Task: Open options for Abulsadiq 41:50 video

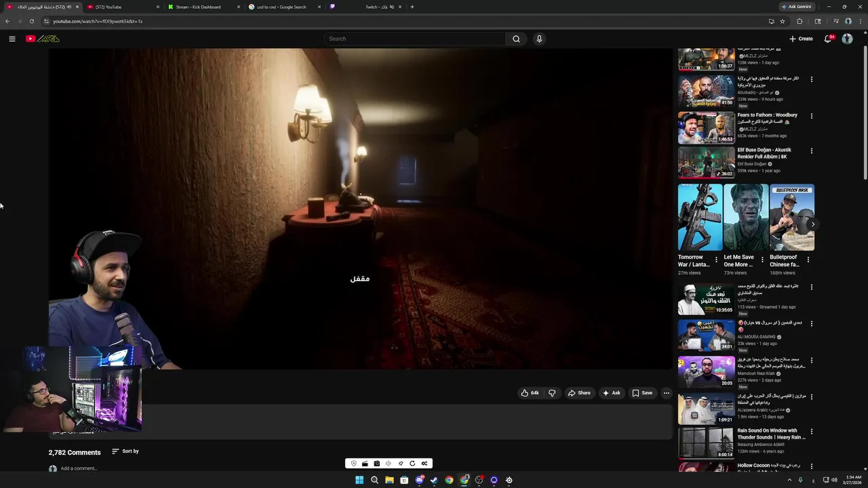Action: pos(811,79)
